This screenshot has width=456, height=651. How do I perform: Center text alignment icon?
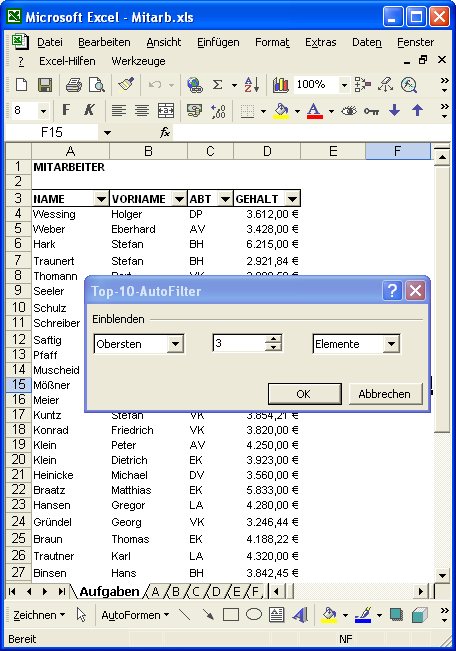point(142,110)
